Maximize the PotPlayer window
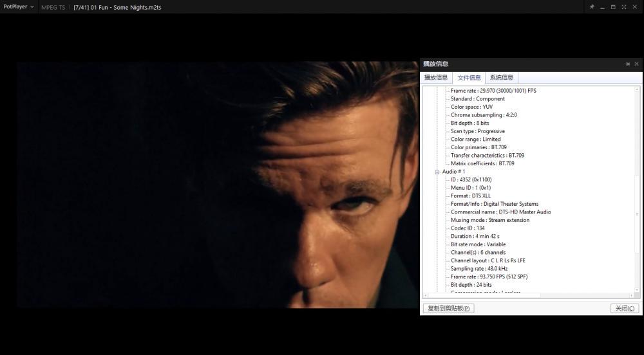The width and height of the screenshot is (644, 355). (613, 7)
